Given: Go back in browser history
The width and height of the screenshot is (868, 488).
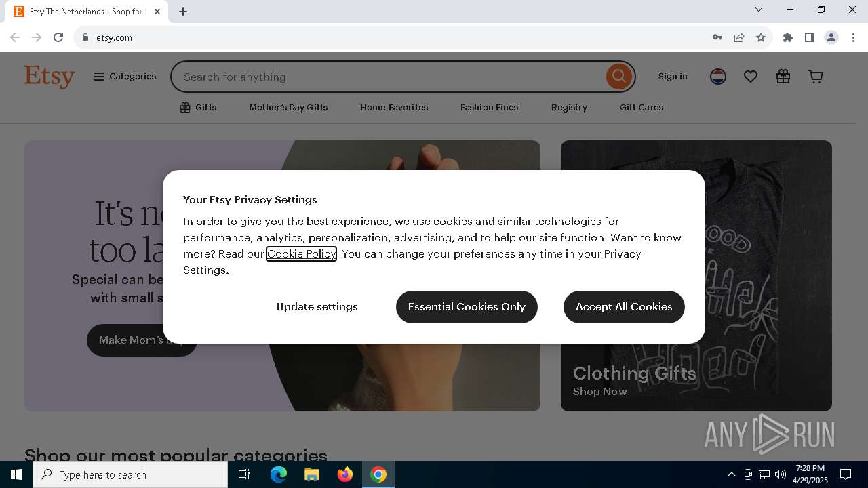Looking at the screenshot, I should tap(15, 37).
